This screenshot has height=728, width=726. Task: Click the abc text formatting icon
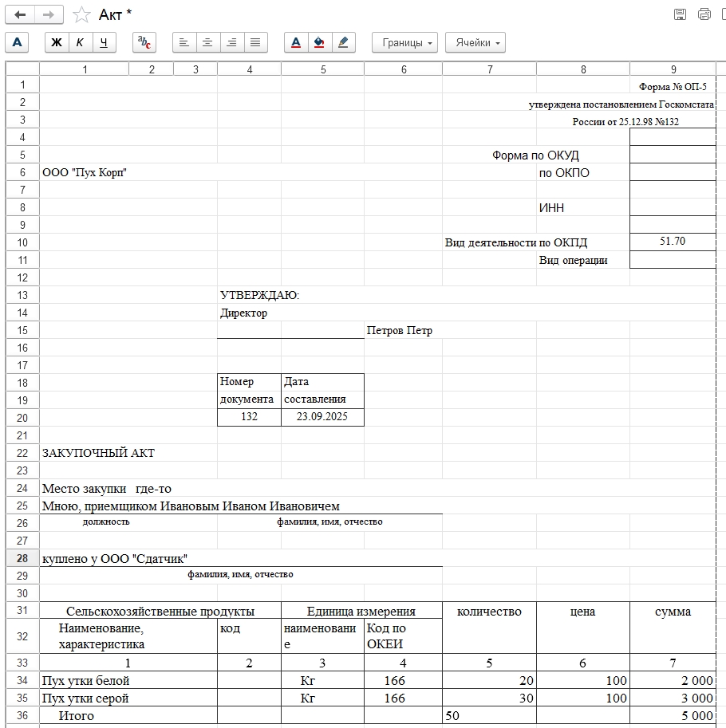(144, 43)
